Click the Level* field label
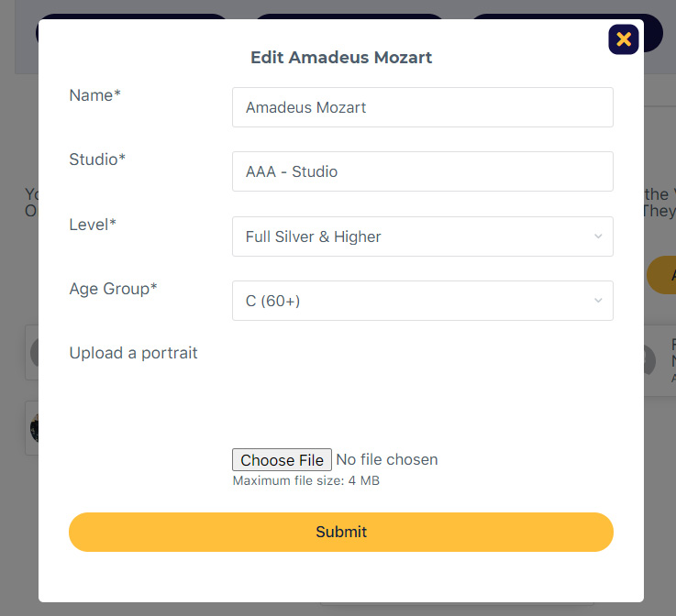The width and height of the screenshot is (676, 616). [x=93, y=225]
